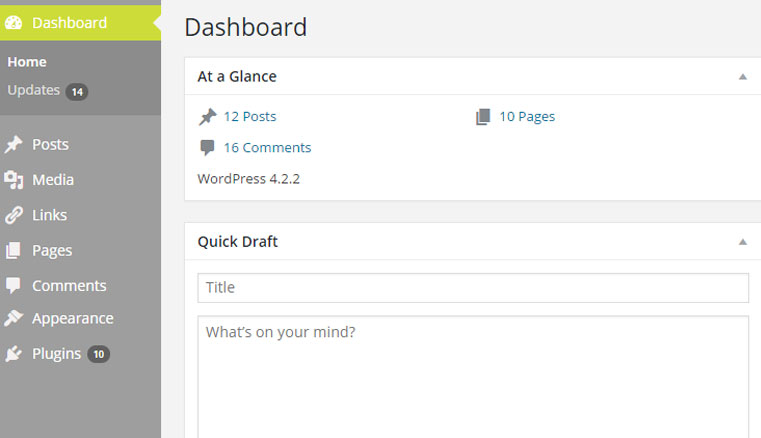Click the Links chain icon in sidebar

(x=14, y=215)
